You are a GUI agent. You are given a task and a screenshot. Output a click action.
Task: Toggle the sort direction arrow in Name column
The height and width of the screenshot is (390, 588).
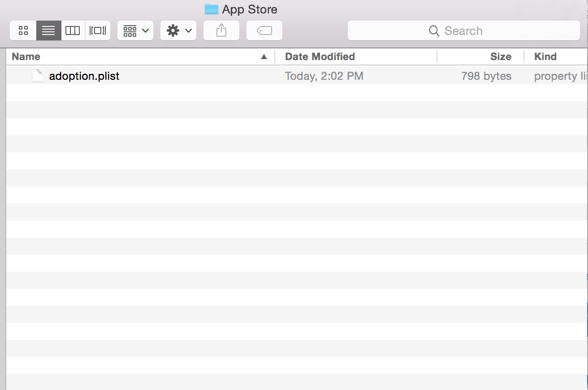[x=264, y=56]
